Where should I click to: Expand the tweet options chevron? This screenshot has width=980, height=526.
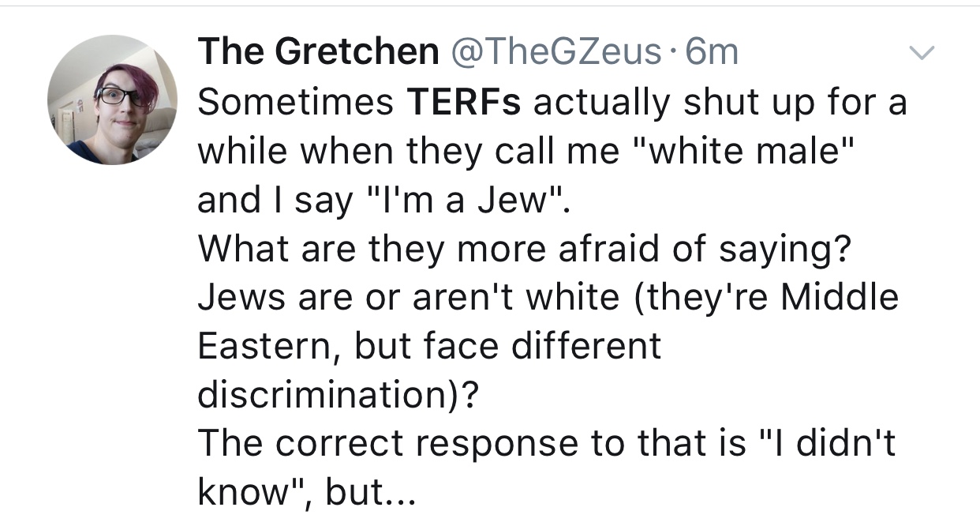(x=919, y=54)
